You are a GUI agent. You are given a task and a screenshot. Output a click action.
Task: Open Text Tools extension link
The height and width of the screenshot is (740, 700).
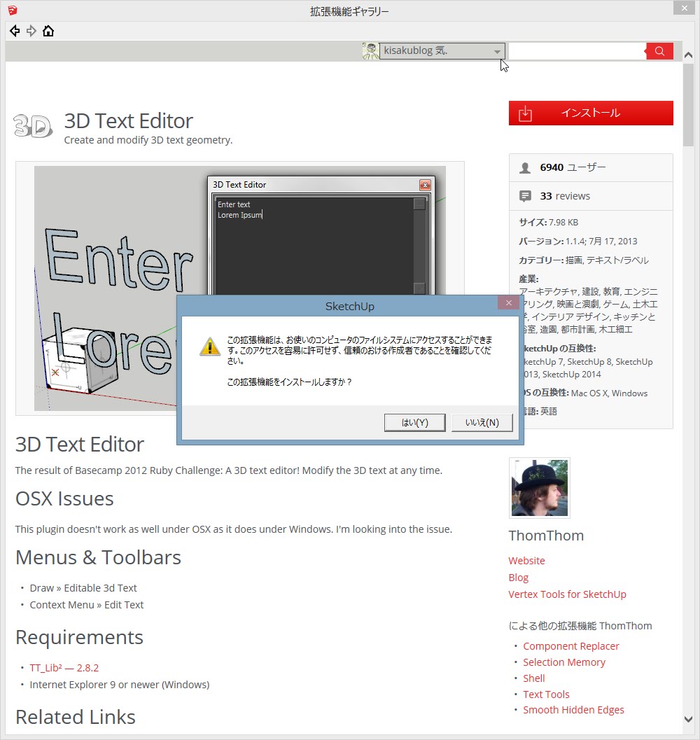click(x=546, y=694)
